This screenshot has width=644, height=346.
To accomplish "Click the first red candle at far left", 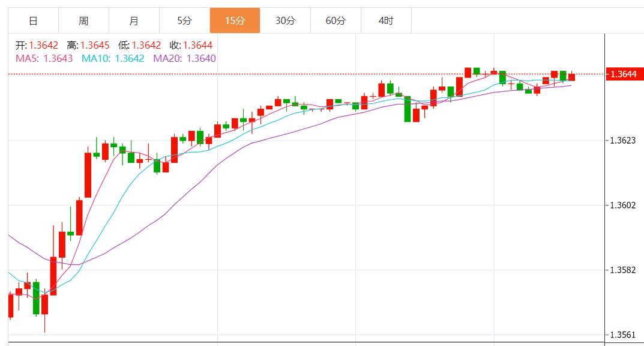I will click(10, 305).
